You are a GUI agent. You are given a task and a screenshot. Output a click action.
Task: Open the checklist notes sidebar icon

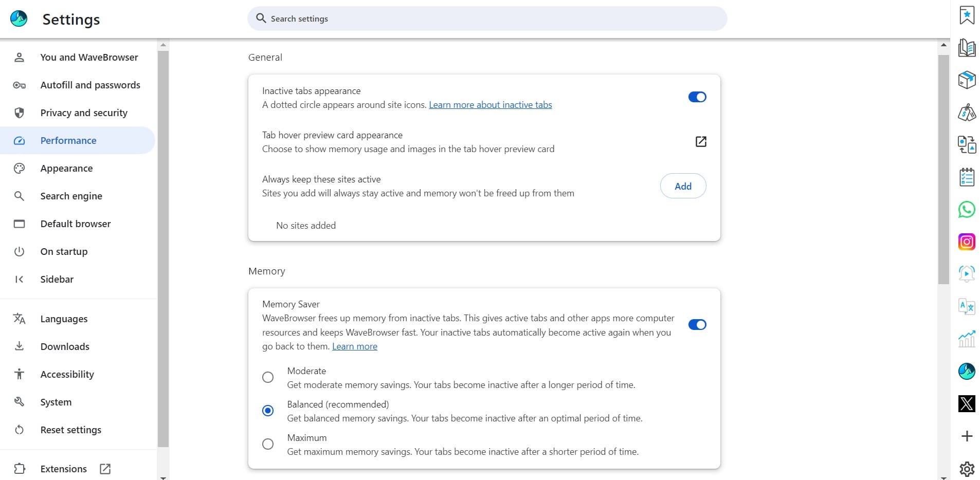click(x=967, y=177)
